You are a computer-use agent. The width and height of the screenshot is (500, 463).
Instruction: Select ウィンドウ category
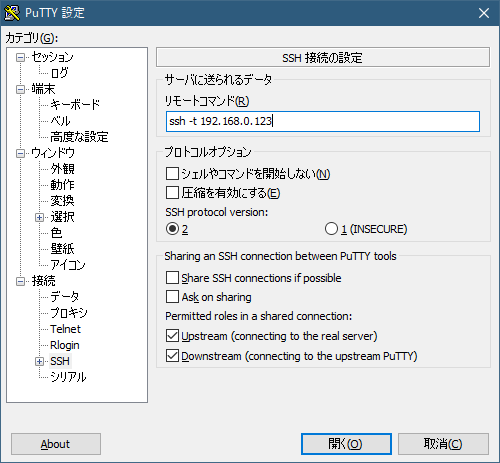click(53, 153)
